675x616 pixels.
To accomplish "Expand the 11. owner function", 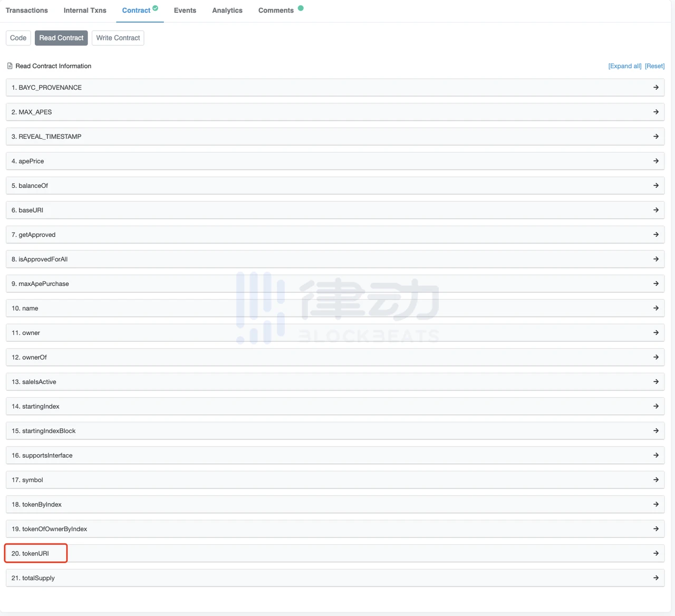I will pos(335,333).
